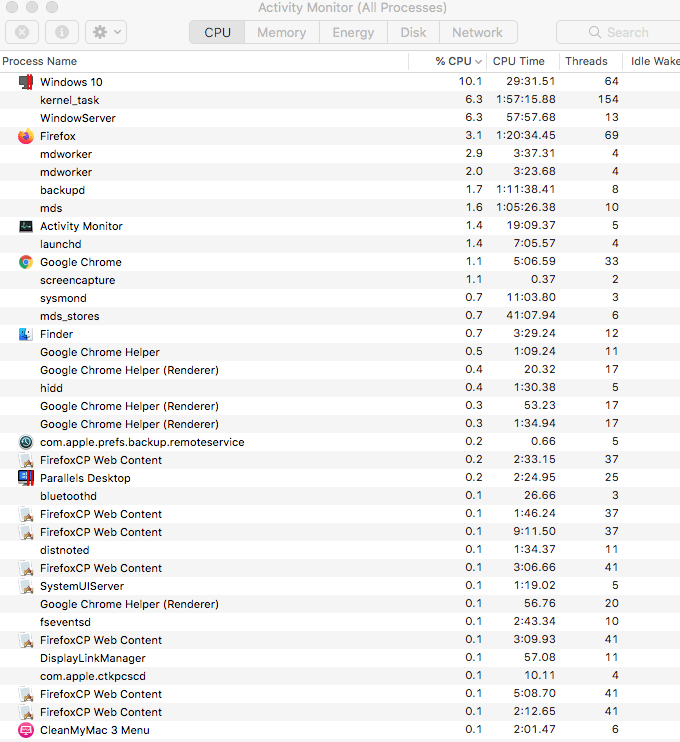Click kernel_task thread count 154
This screenshot has width=680, height=742.
(x=608, y=99)
